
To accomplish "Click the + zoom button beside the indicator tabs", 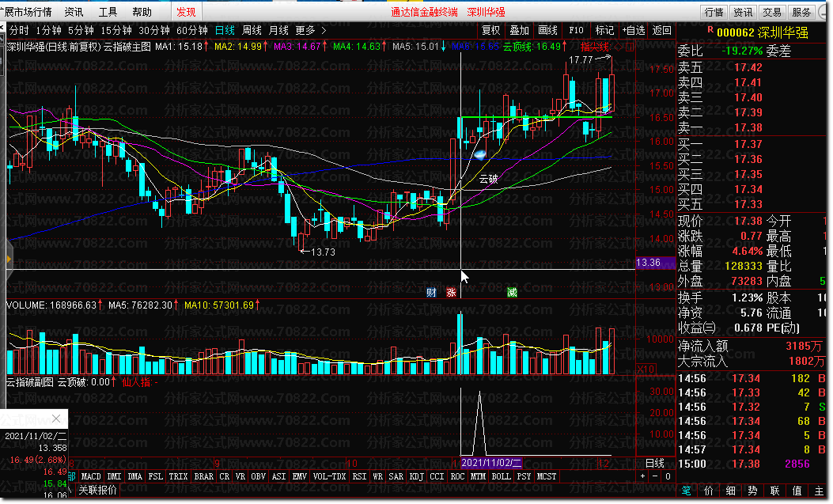I will (x=643, y=477).
